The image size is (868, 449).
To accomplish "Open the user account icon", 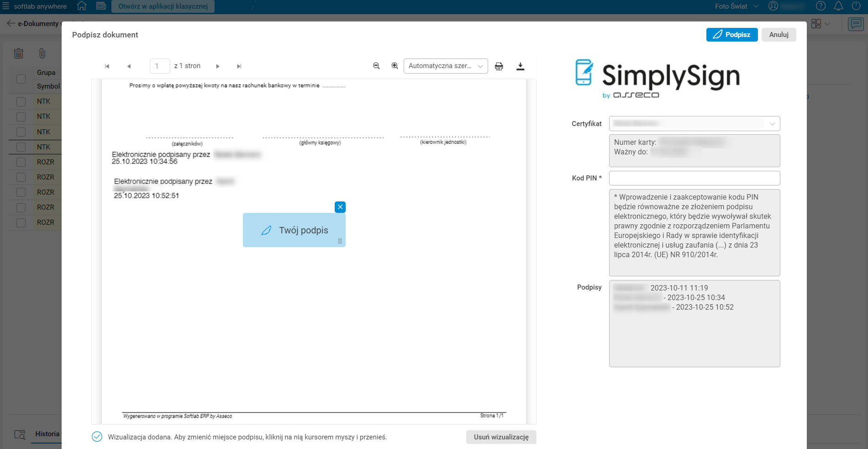I will (x=773, y=6).
